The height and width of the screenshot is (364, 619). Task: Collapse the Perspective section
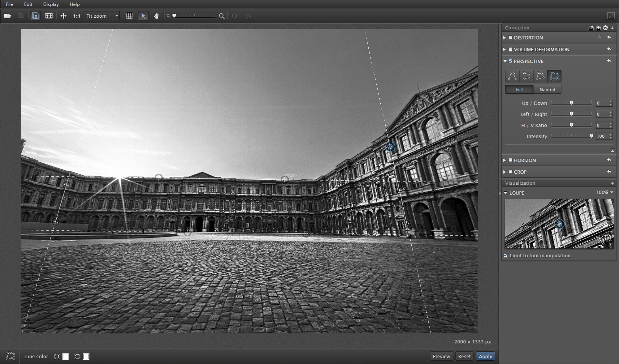click(505, 61)
